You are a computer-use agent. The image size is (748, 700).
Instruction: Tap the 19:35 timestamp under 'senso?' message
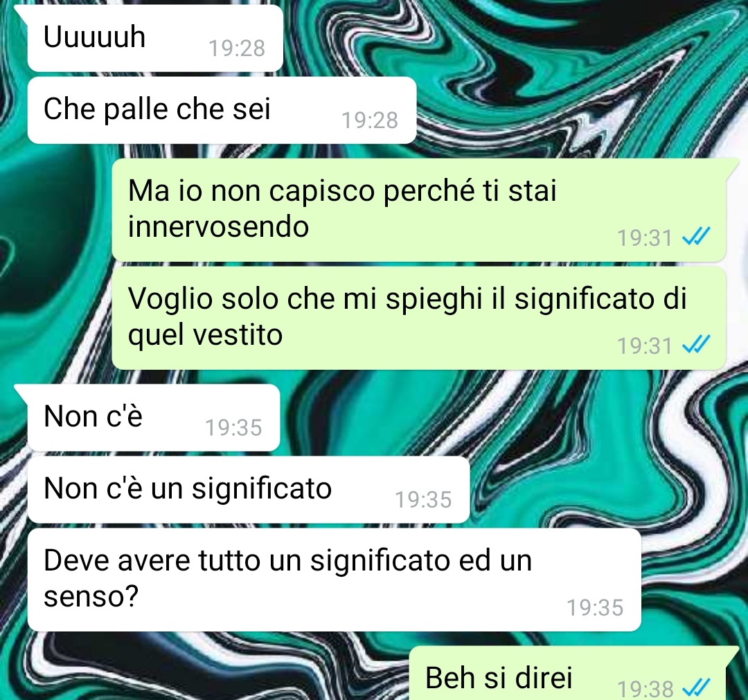595,607
